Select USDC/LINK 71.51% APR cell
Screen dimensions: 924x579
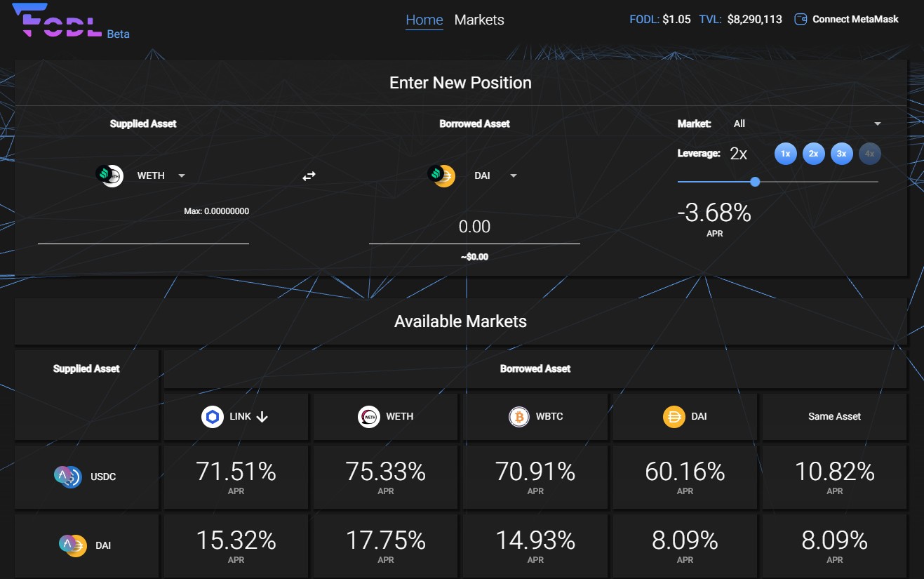236,477
